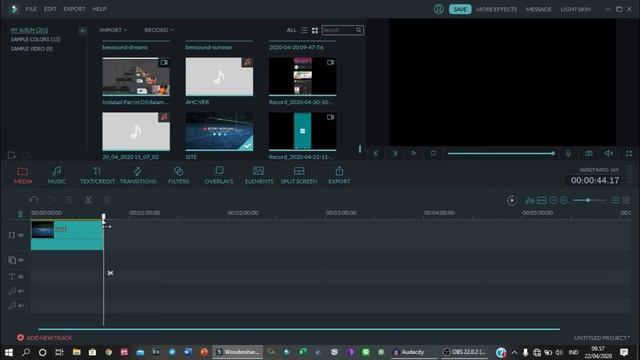Image resolution: width=640 pixels, height=360 pixels.
Task: Open the File menu
Action: click(x=31, y=9)
